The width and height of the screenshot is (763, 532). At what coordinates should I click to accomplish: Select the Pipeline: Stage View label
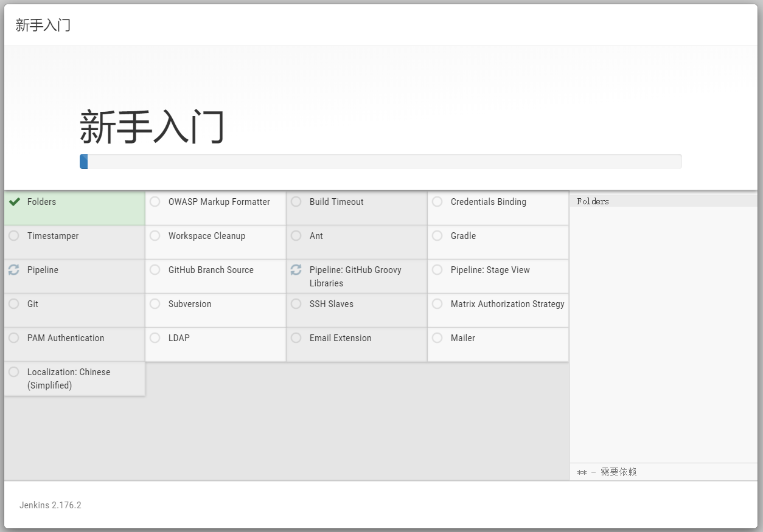click(490, 270)
